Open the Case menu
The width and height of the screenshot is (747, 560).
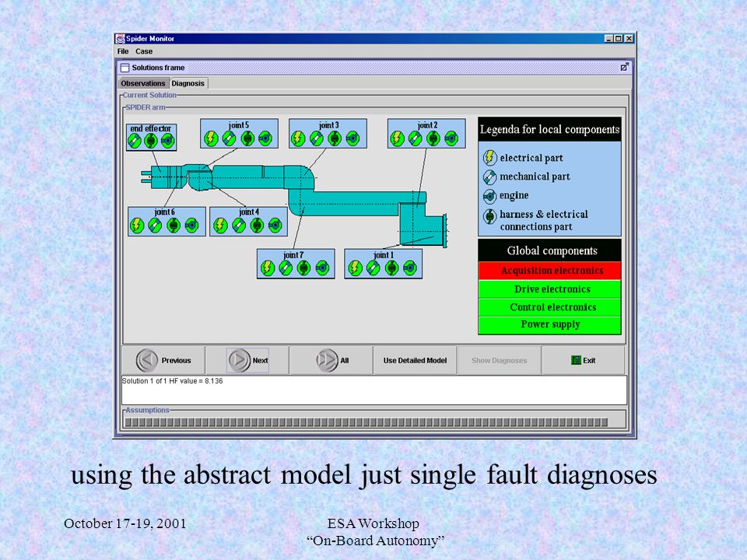tap(144, 51)
